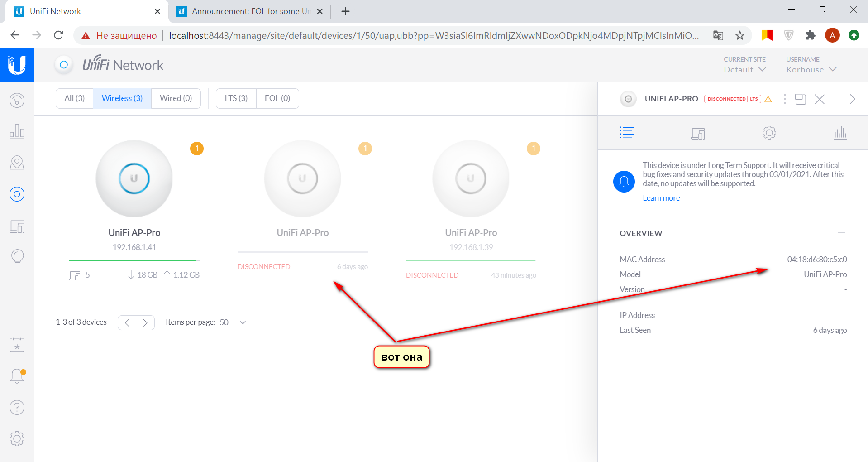Collapse the properties panel with right chevron
The width and height of the screenshot is (868, 462).
(x=852, y=99)
